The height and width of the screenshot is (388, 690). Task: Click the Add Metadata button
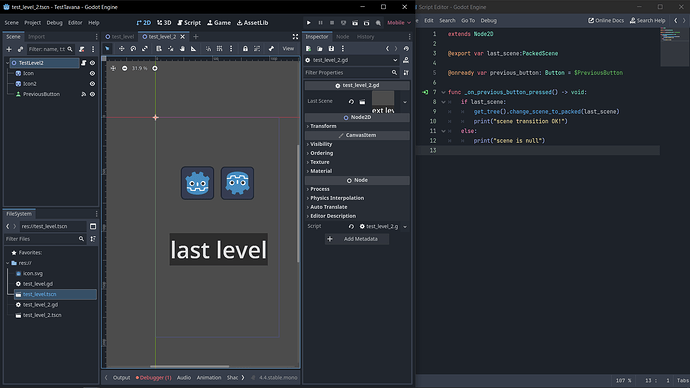357,239
